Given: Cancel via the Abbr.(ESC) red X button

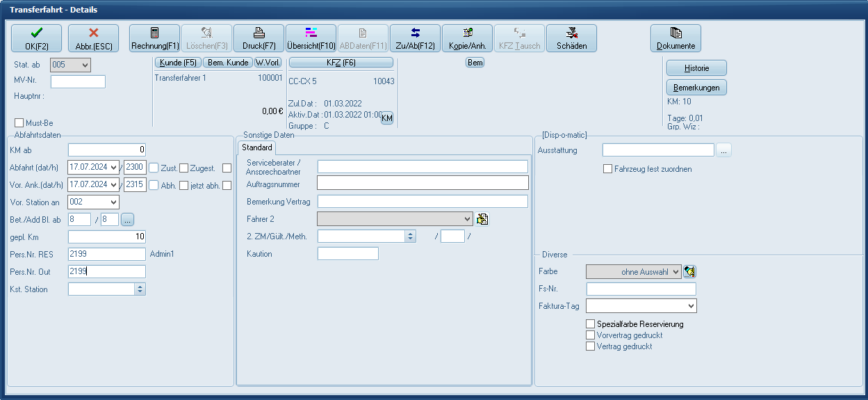Looking at the screenshot, I should pos(94,38).
